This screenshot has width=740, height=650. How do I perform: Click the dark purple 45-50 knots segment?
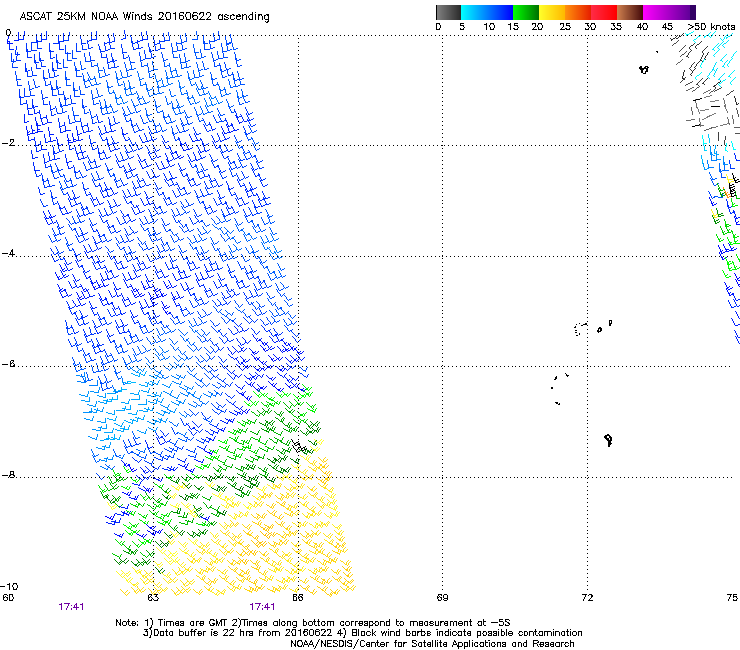coord(682,12)
